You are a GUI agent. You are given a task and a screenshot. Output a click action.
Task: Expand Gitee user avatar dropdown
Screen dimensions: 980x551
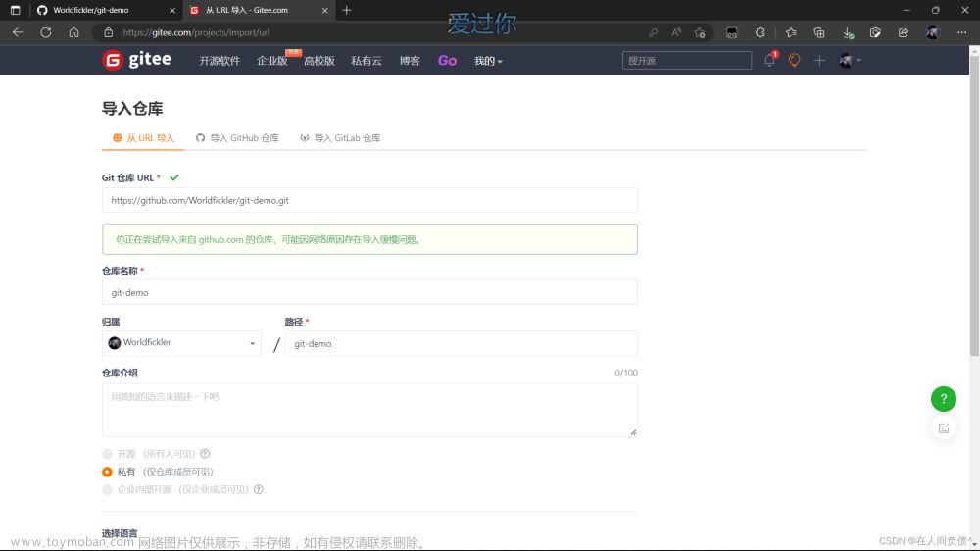click(x=850, y=60)
